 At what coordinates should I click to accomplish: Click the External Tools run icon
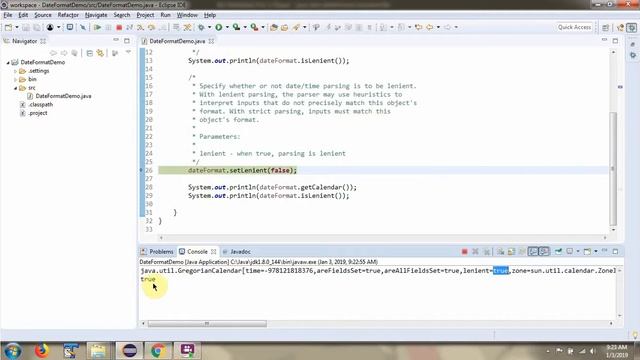(x=254, y=27)
